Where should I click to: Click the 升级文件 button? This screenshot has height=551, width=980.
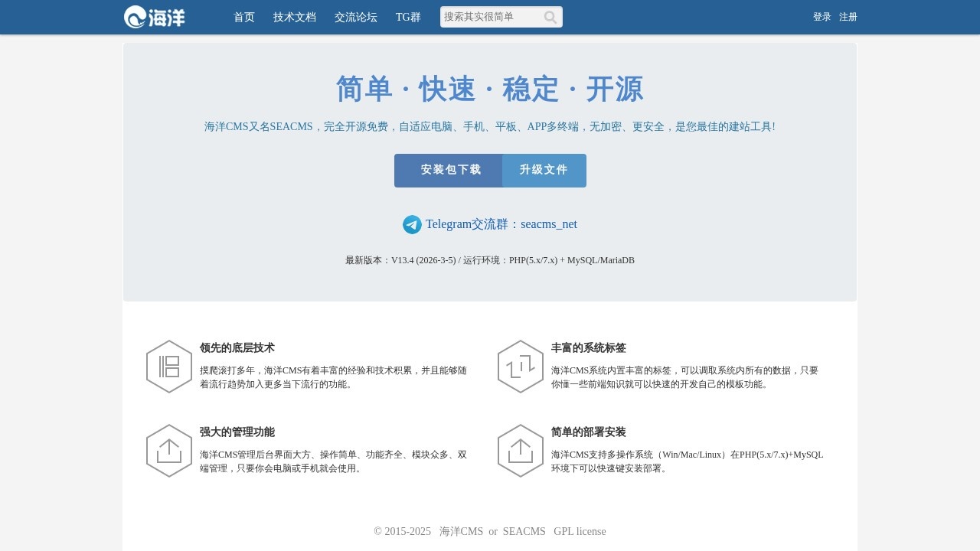tap(544, 170)
